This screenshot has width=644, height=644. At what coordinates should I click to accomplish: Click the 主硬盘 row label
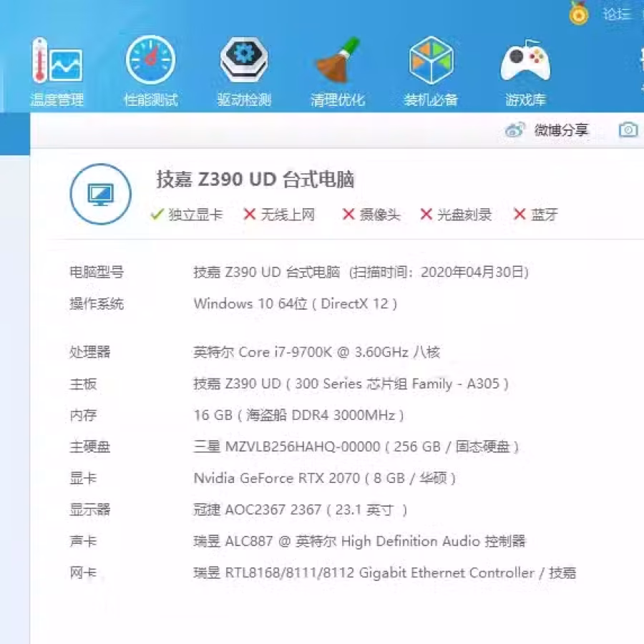pos(90,447)
